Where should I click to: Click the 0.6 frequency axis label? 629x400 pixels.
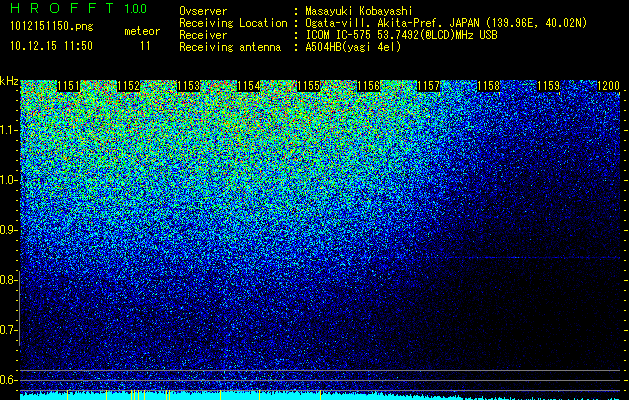pos(8,380)
